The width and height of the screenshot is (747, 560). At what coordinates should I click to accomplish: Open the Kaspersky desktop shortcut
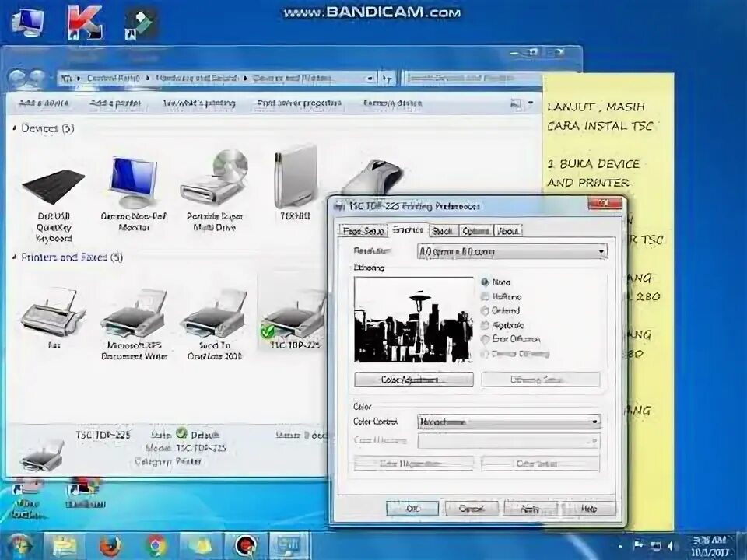pyautogui.click(x=85, y=22)
